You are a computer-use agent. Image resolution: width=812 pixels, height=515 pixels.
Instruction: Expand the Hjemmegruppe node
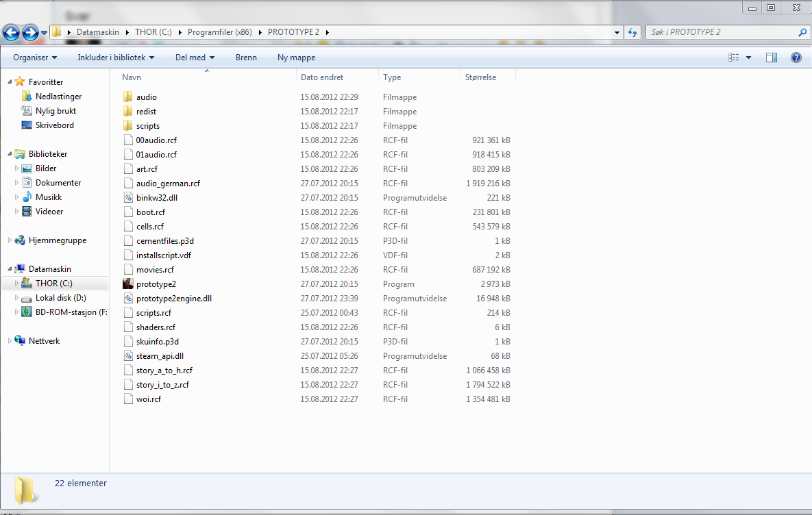10,240
